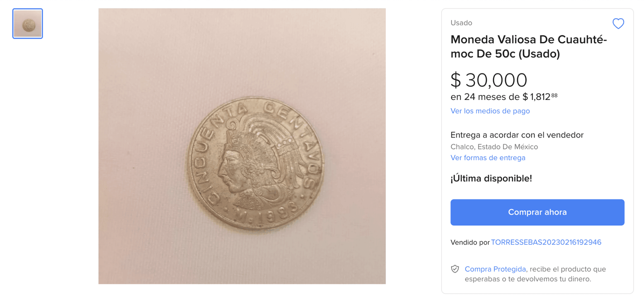Click 'Entrega a acordar con el vendedor'
This screenshot has height=300, width=644.
(517, 135)
